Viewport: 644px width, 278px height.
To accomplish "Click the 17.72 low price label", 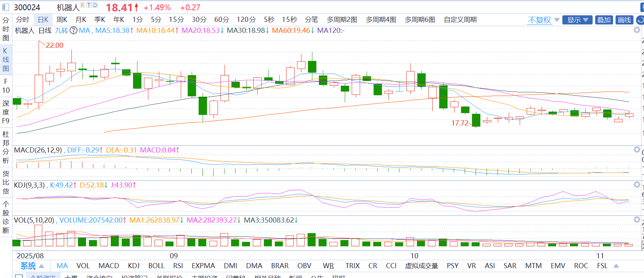I will tap(460, 123).
